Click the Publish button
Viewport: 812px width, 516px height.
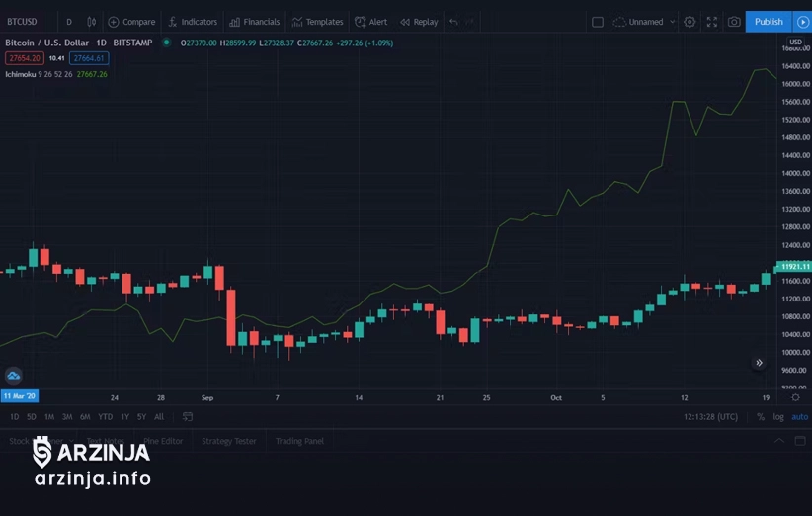(769, 22)
